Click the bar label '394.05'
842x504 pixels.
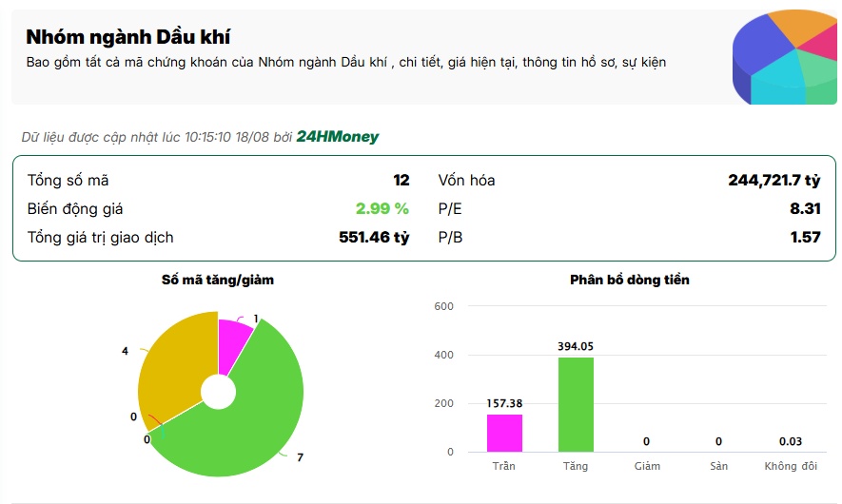coord(576,346)
